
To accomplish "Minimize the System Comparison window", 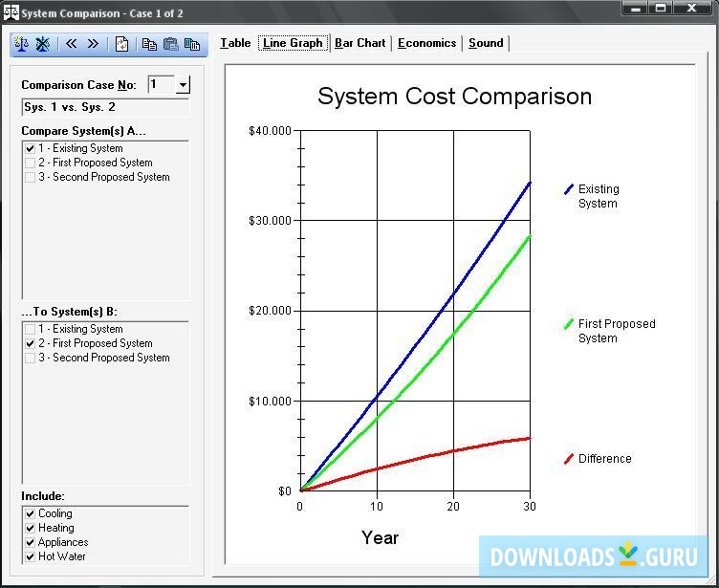I will coord(635,9).
